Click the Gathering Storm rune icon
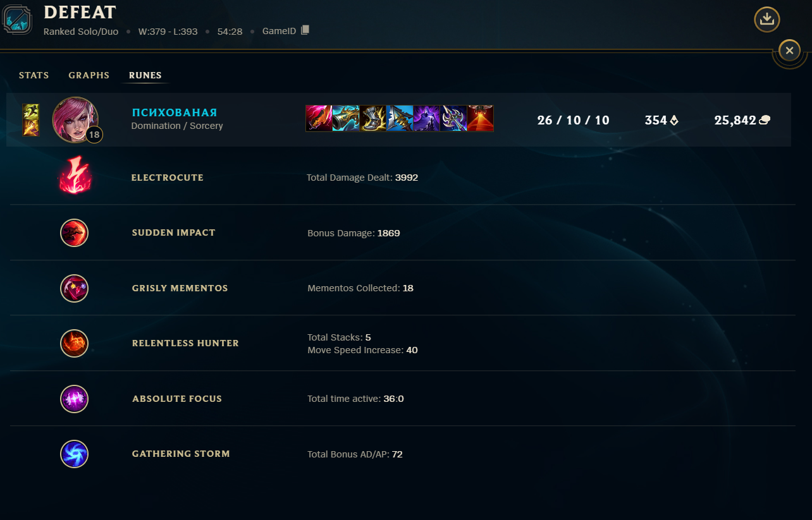The image size is (812, 520). 74,454
